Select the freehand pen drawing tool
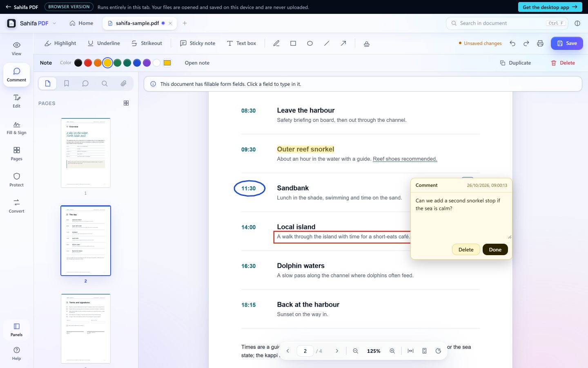588x368 pixels. coord(276,43)
